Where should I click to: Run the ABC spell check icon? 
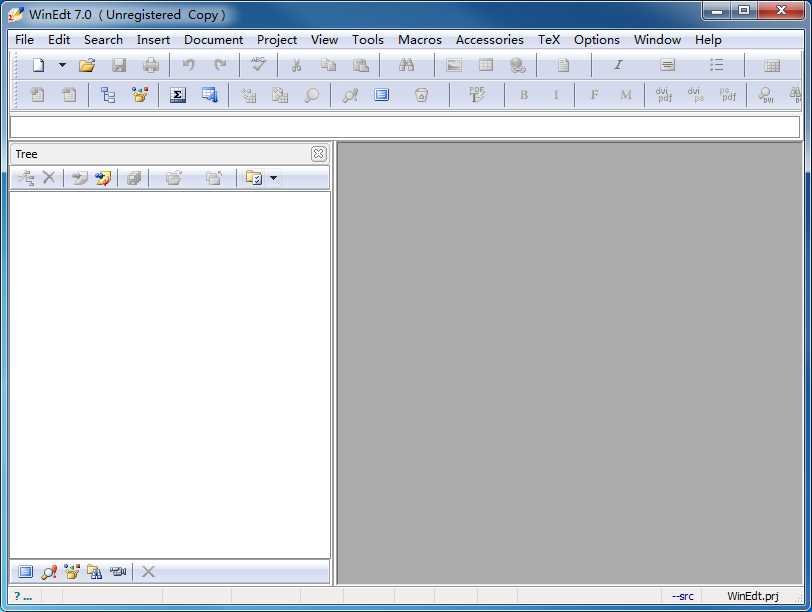[258, 65]
